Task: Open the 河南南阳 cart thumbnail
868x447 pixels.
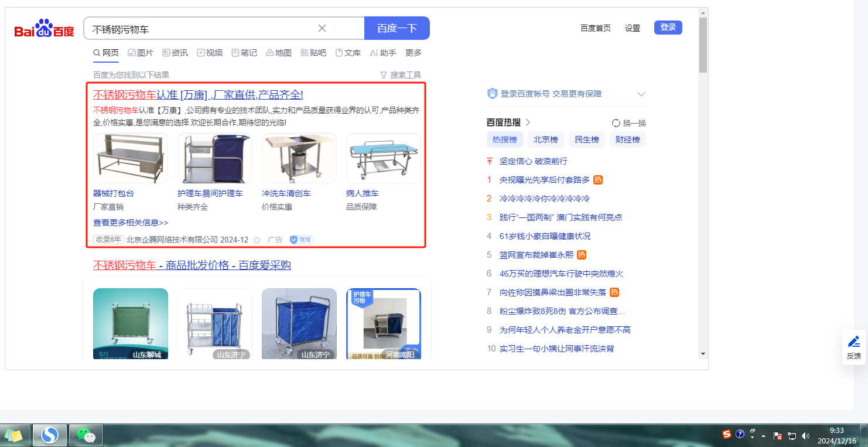Action: (384, 323)
